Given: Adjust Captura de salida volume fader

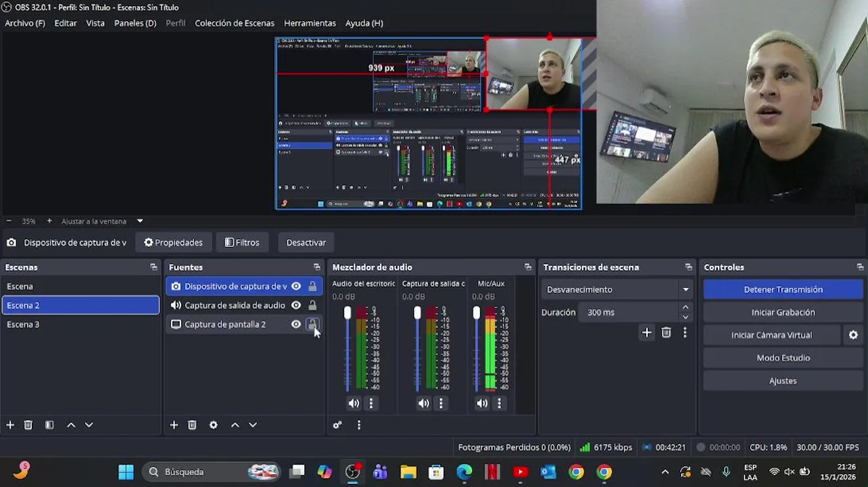Looking at the screenshot, I should (417, 313).
